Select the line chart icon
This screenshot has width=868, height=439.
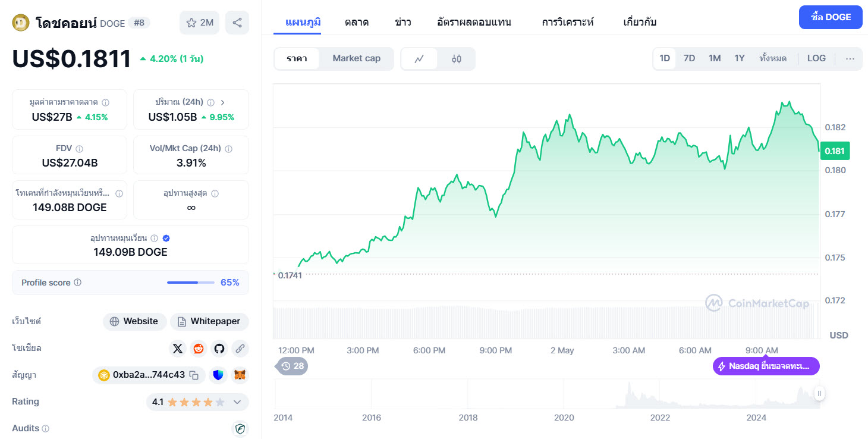(420, 59)
